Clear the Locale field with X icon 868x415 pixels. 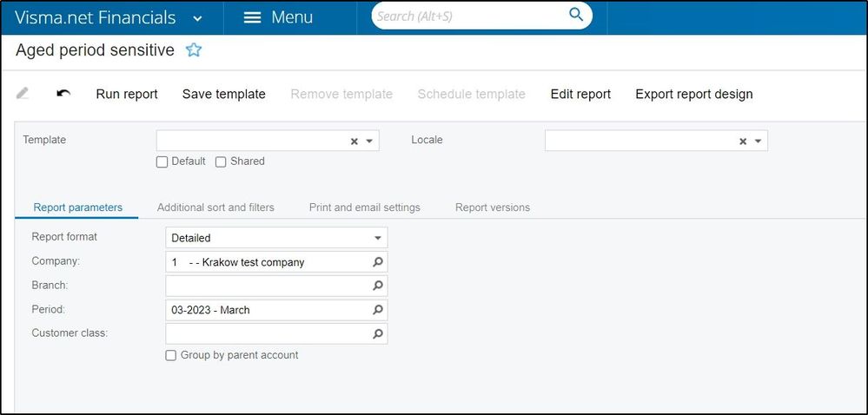click(x=743, y=142)
